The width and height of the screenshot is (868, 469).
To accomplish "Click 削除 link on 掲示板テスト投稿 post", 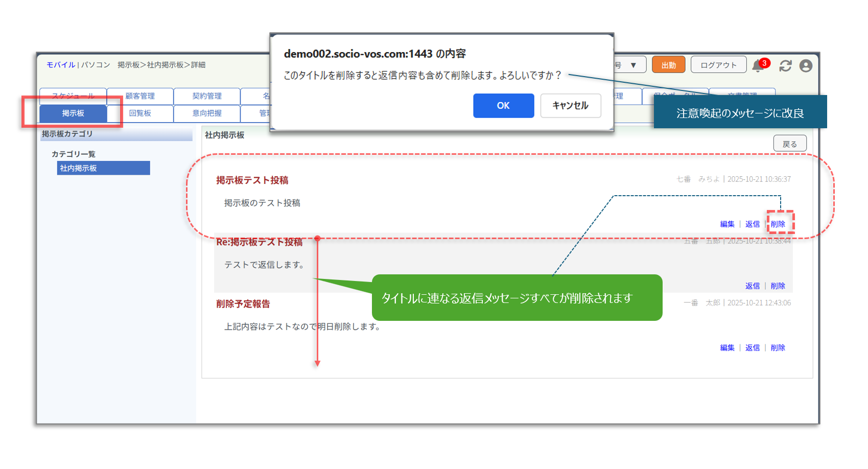I will 778,224.
